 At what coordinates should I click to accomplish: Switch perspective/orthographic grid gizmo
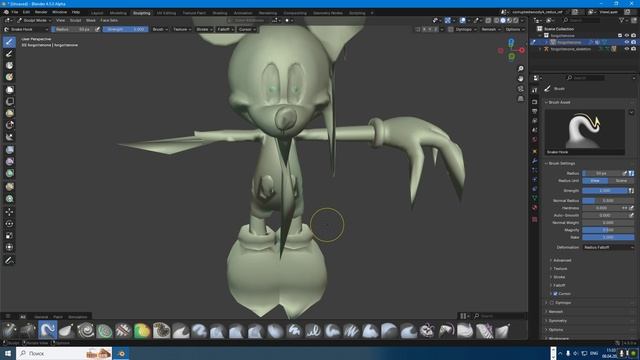pyautogui.click(x=520, y=98)
